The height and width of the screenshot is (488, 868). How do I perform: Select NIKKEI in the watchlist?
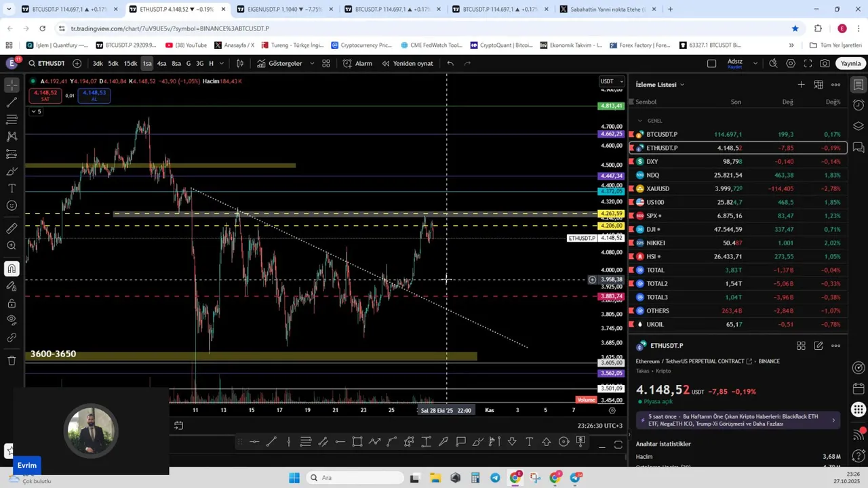click(x=738, y=243)
